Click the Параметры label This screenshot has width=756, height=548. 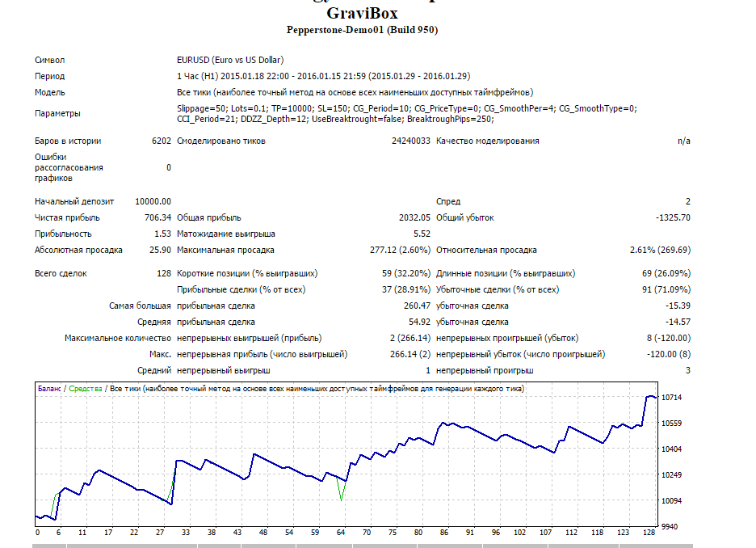(57, 113)
